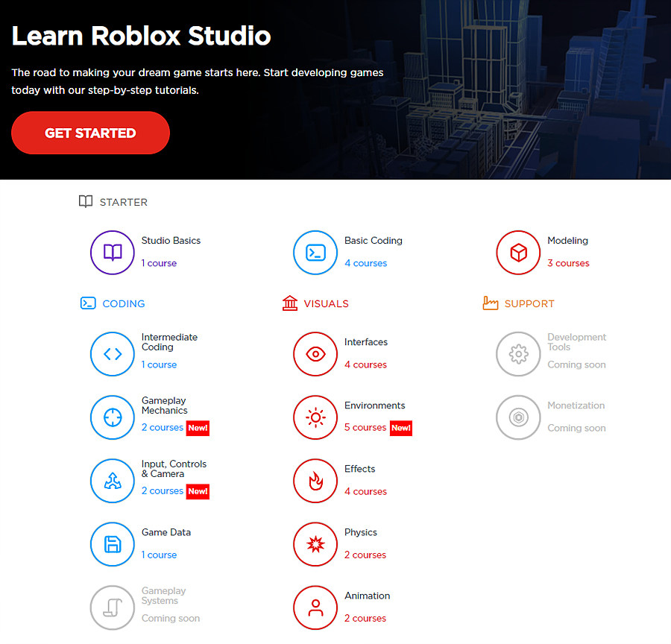
Task: Click the Development Tools gear icon
Action: click(518, 354)
